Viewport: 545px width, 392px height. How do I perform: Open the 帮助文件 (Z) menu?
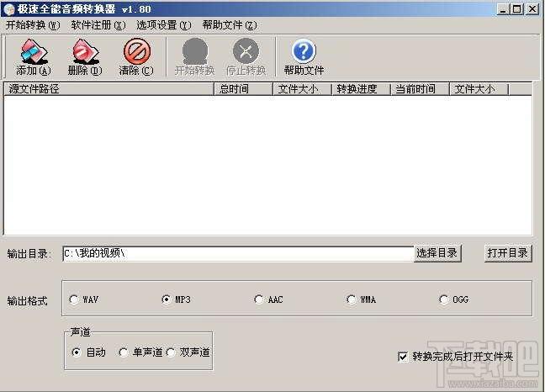[x=230, y=25]
